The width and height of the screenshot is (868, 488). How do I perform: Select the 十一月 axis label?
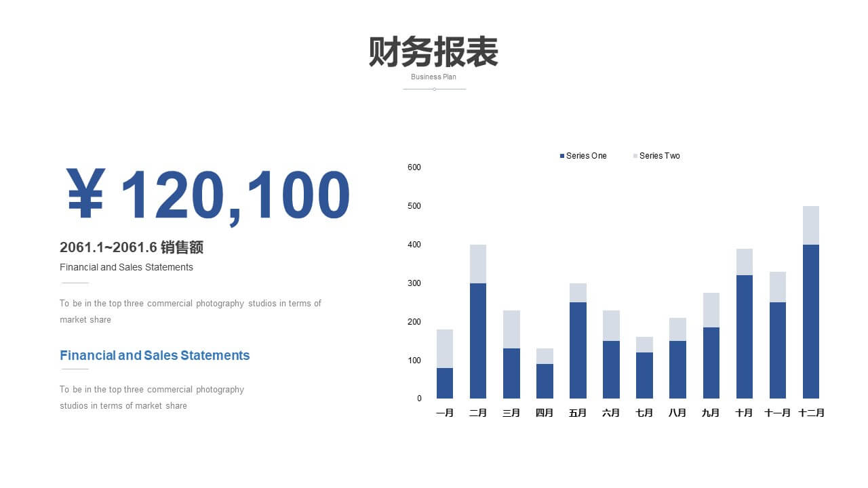tap(777, 413)
